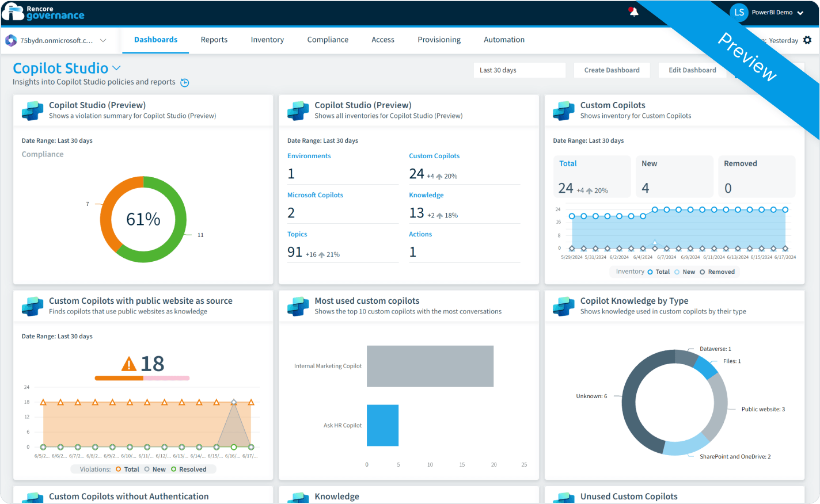Open the Access tab
Screen dimensions: 820x504
click(383, 40)
